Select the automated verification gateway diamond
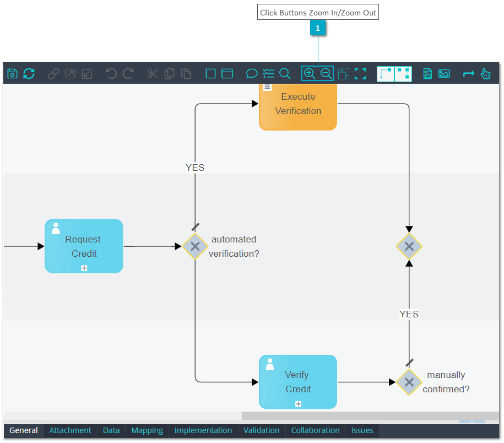Screen dimensions: 504x443 pyautogui.click(x=195, y=246)
